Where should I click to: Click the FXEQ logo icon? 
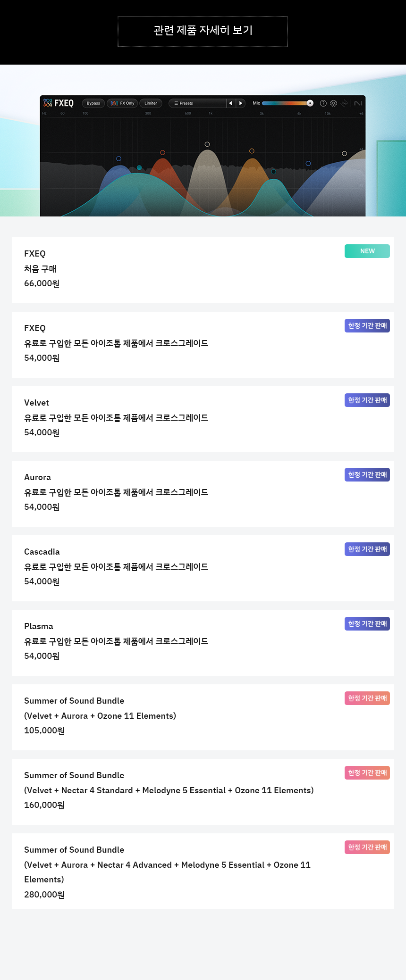[48, 103]
